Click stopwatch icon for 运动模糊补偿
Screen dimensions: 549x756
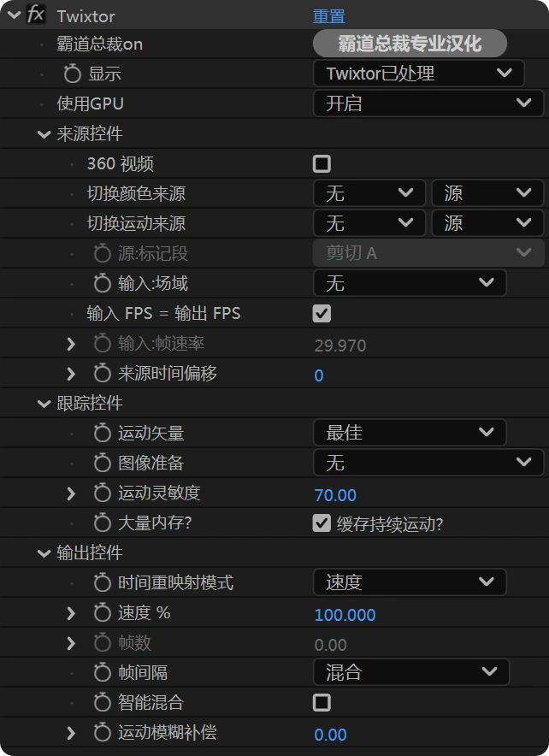tap(102, 732)
